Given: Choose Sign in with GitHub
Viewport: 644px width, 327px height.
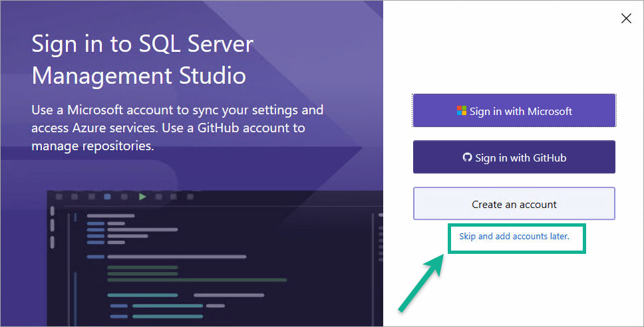Looking at the screenshot, I should coord(514,157).
